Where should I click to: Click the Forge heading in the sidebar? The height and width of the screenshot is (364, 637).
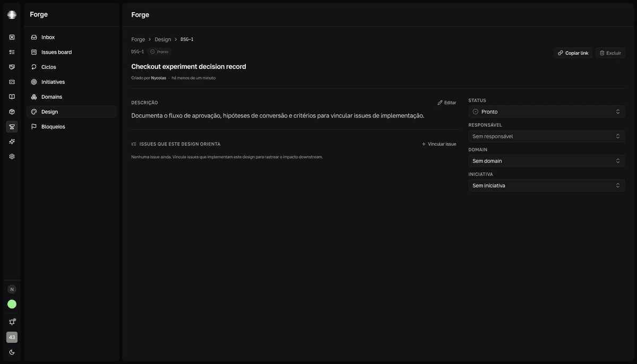(39, 14)
